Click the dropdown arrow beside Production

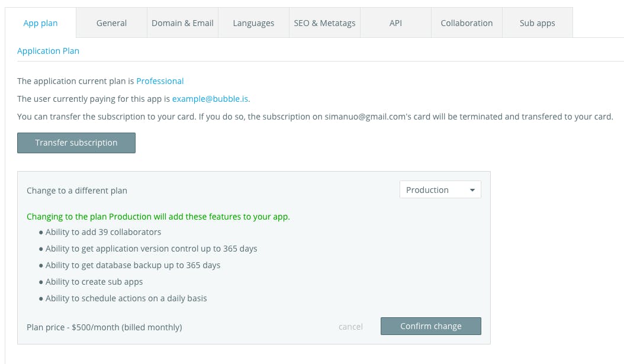(x=472, y=189)
